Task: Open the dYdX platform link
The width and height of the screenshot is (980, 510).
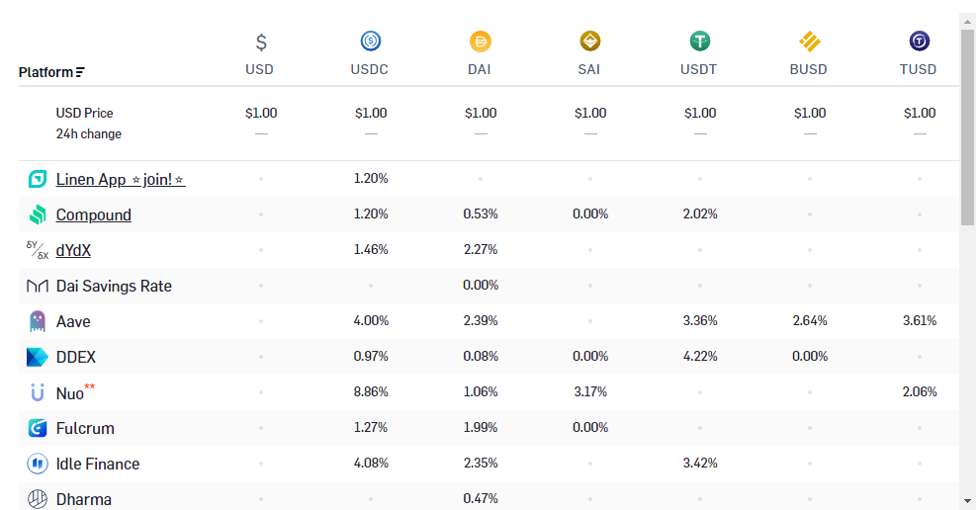Action: (73, 251)
